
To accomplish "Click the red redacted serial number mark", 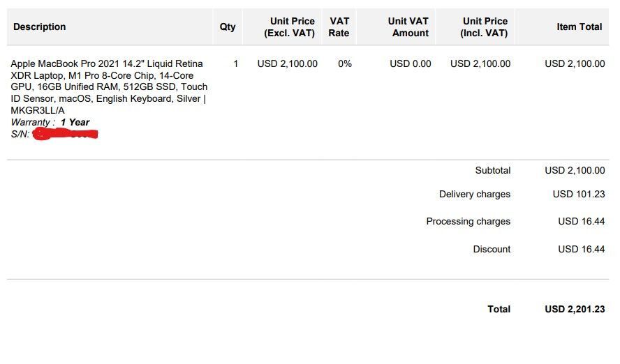I will tap(65, 133).
